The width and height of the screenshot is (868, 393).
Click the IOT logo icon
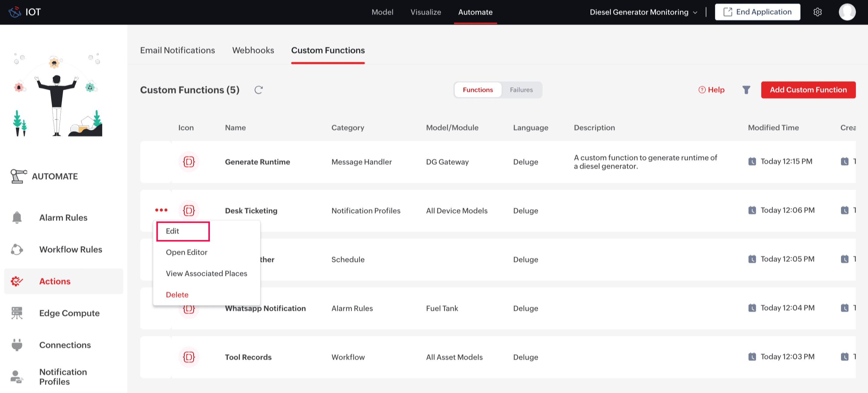pos(15,12)
